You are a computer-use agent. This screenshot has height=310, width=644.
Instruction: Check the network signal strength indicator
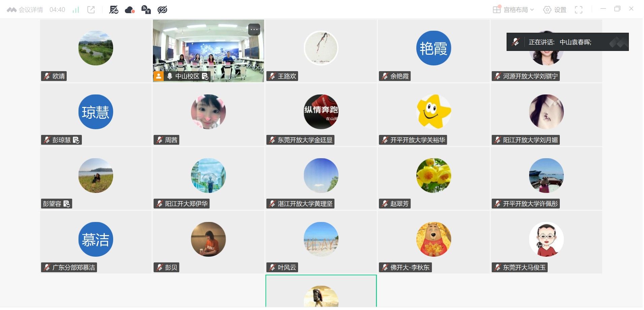click(76, 10)
